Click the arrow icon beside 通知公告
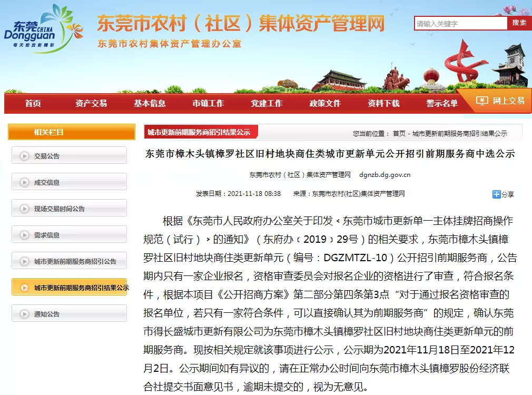This screenshot has height=395, width=532. pos(24,314)
